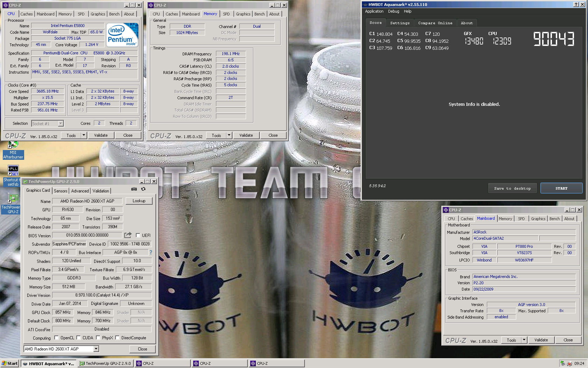Click Validate in the CPU-Z Mainboard window
This screenshot has width=588, height=368.
541,340
